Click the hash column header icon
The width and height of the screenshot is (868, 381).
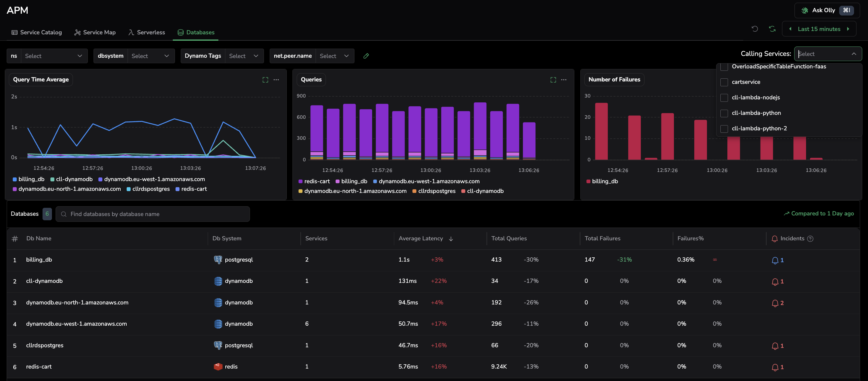click(x=15, y=239)
